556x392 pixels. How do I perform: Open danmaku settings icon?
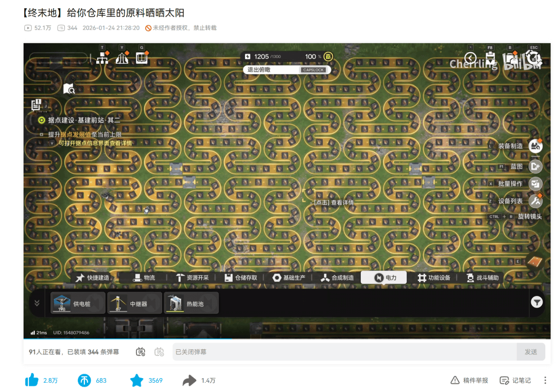[x=159, y=352]
